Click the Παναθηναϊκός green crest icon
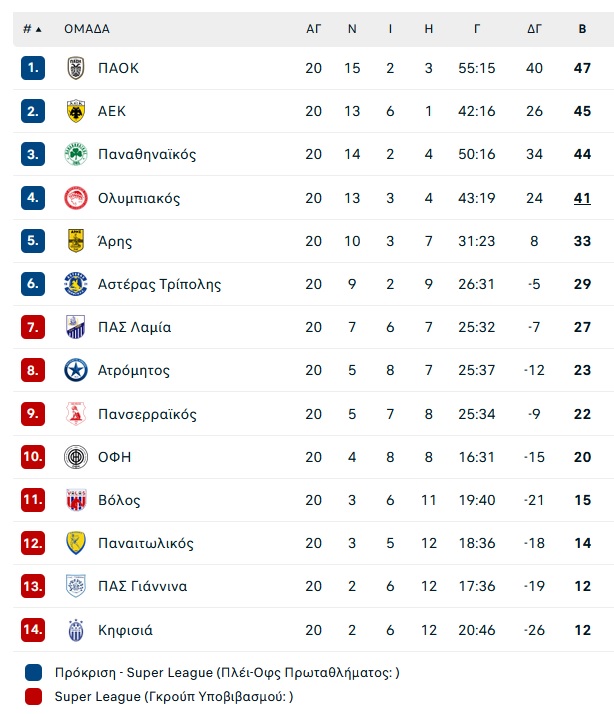 tap(76, 154)
